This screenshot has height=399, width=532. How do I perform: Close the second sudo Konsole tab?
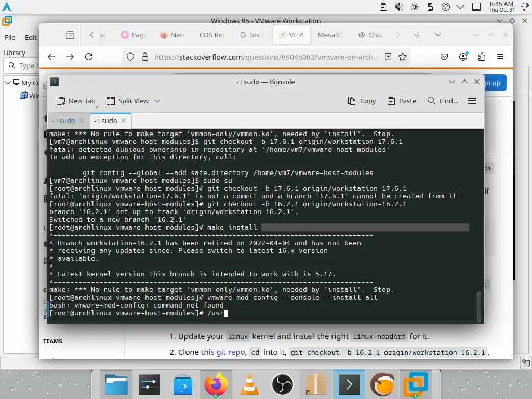coord(124,121)
